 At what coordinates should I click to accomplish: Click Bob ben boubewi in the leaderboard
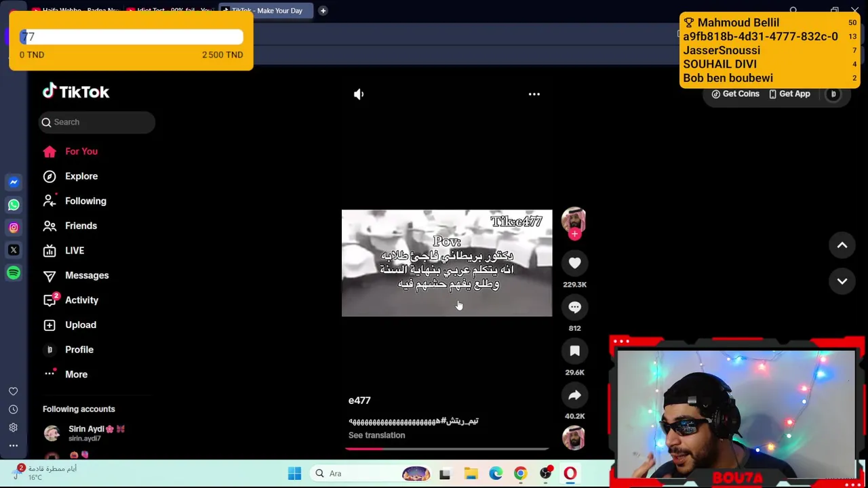pyautogui.click(x=728, y=78)
